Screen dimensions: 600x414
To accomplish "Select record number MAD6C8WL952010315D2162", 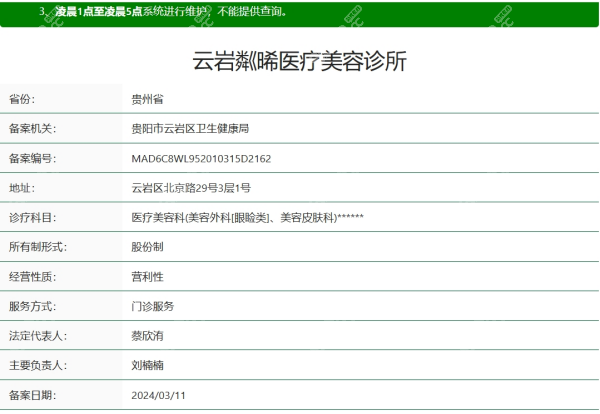I will (201, 158).
